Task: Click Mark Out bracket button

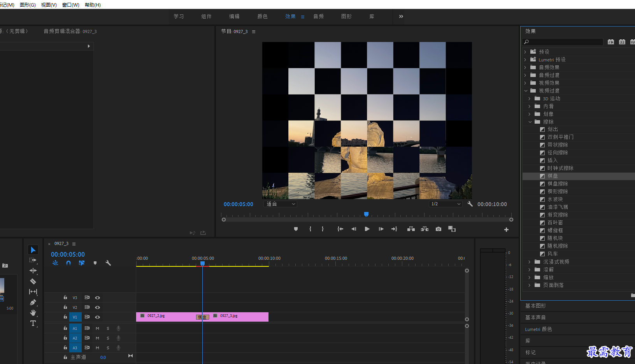Action: 323,229
